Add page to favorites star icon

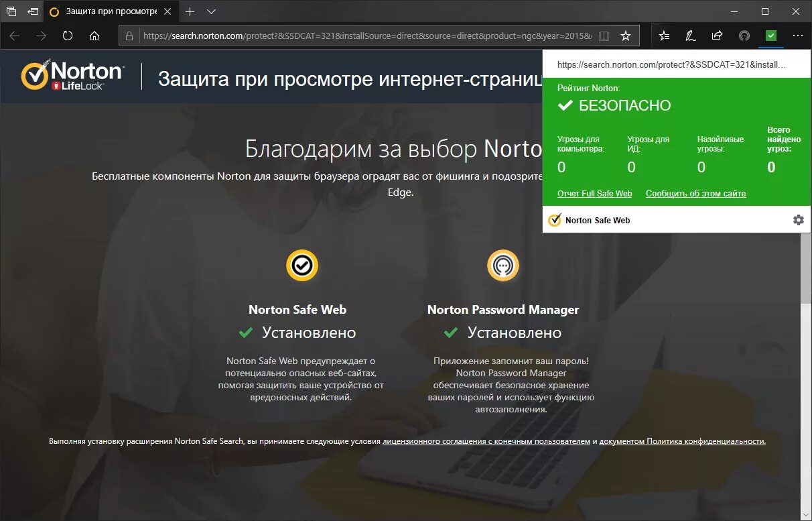point(626,36)
